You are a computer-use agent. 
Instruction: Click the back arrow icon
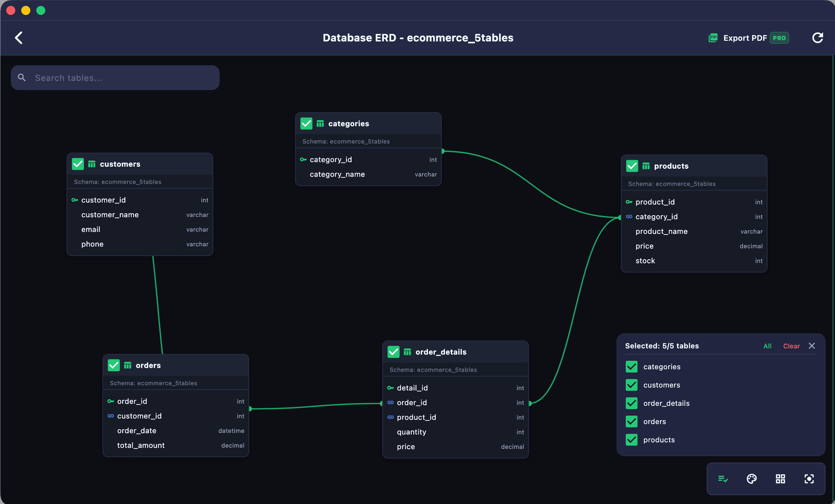(x=19, y=38)
